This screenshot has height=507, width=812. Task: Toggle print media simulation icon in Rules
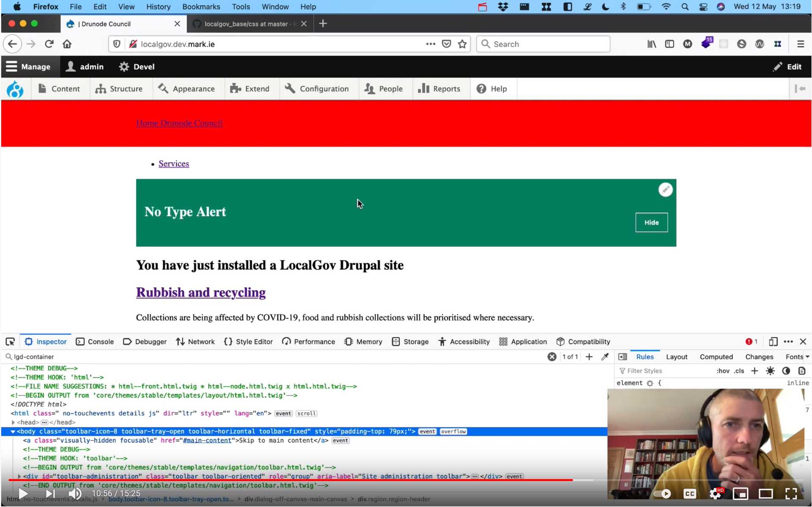click(x=802, y=371)
